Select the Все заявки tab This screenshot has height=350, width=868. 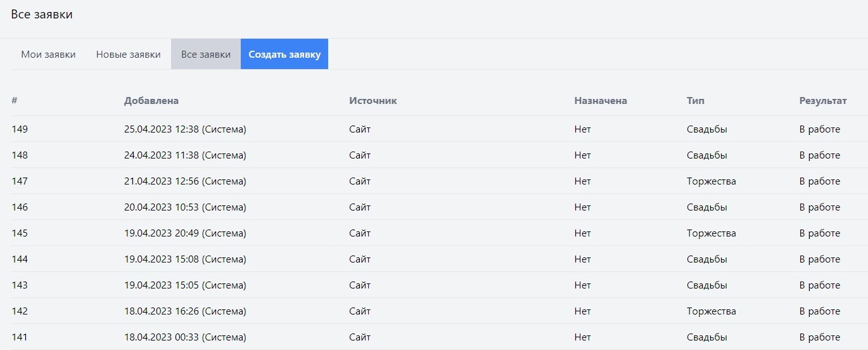point(205,55)
